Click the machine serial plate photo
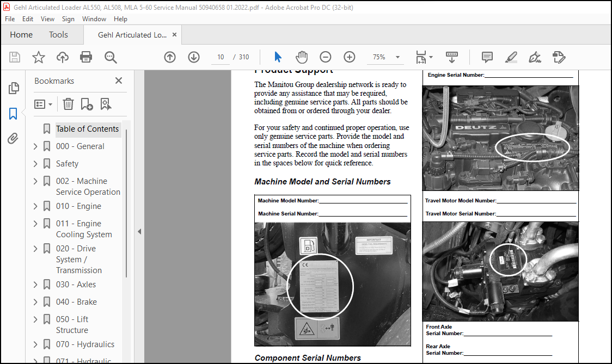The height and width of the screenshot is (364, 612). 333,284
